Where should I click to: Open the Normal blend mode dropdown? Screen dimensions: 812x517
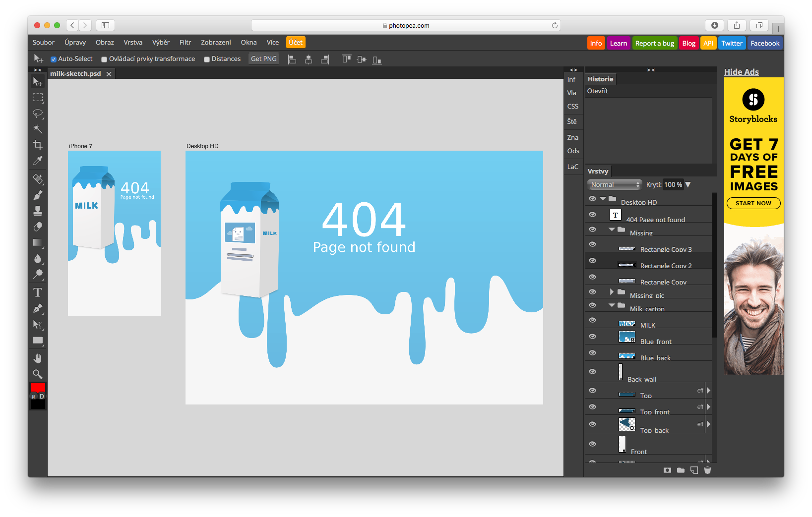pos(615,184)
